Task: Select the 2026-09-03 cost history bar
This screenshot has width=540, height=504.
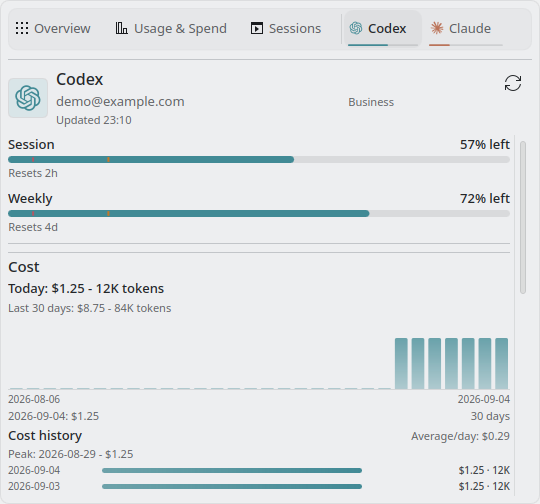Action: [232, 486]
